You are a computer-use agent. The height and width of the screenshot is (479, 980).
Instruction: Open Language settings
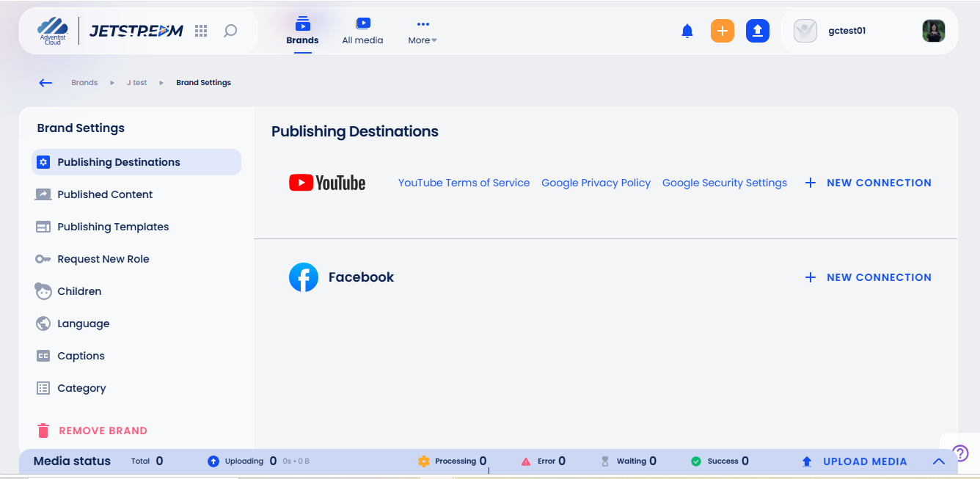136,323
